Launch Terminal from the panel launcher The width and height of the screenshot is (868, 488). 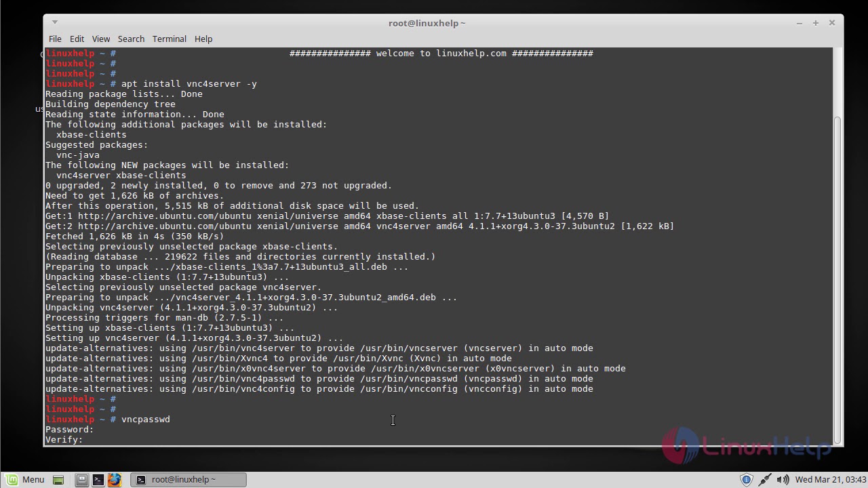(98, 480)
